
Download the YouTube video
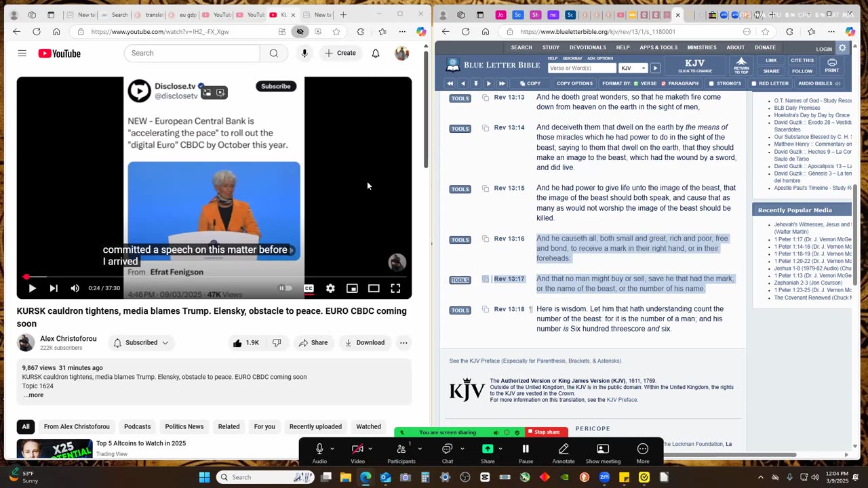click(x=365, y=342)
